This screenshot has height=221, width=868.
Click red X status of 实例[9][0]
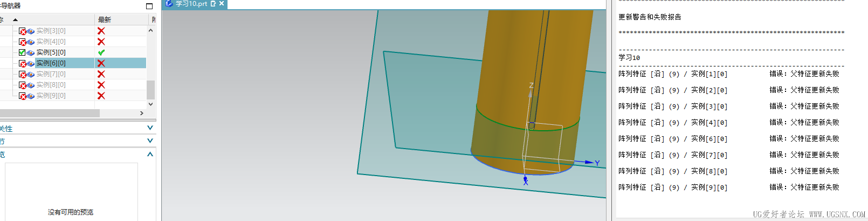101,96
